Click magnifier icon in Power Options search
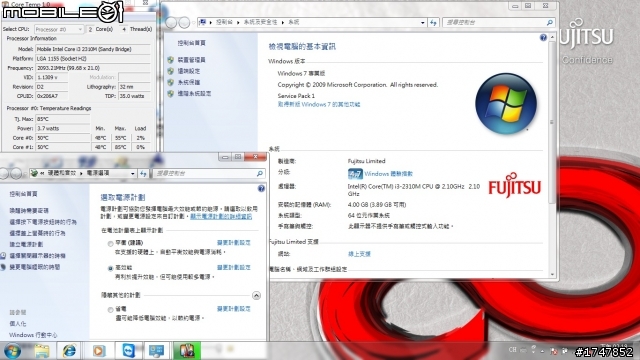Image resolution: width=640 pixels, height=360 pixels. pyautogui.click(x=260, y=173)
